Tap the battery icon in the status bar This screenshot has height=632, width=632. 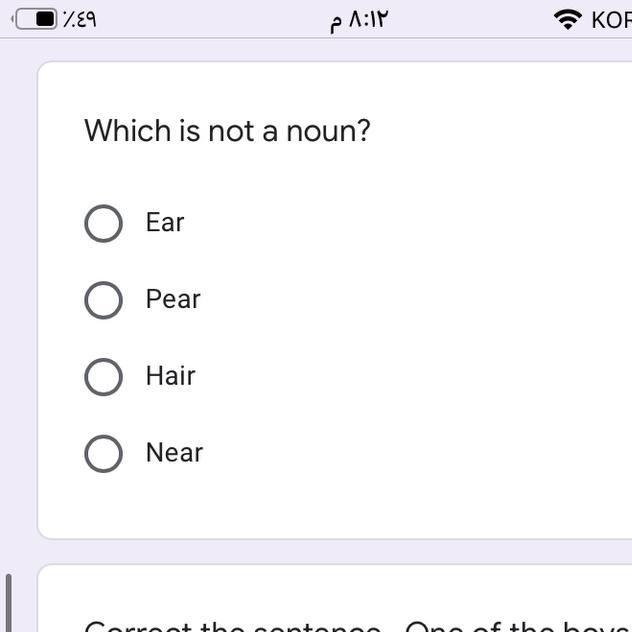coord(36,19)
